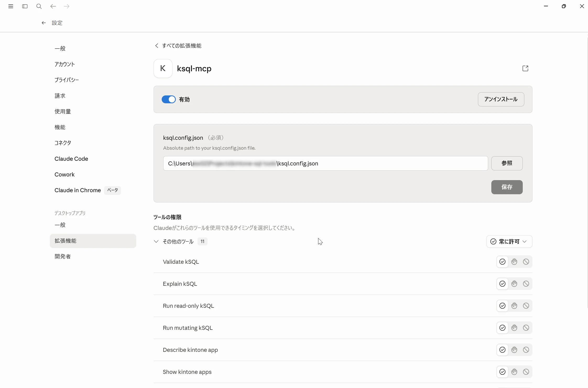Click the Validate kSQL tool name
The width and height of the screenshot is (588, 388).
click(181, 262)
